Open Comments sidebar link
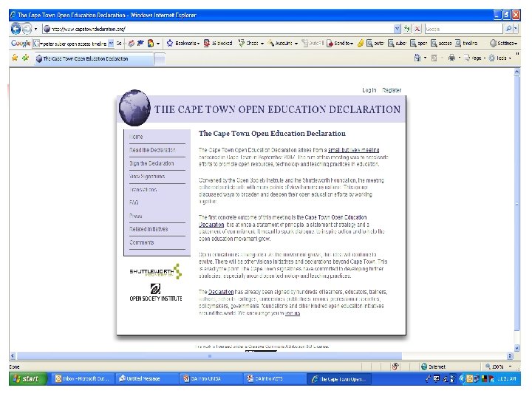This screenshot has height=399, width=532. coord(141,242)
